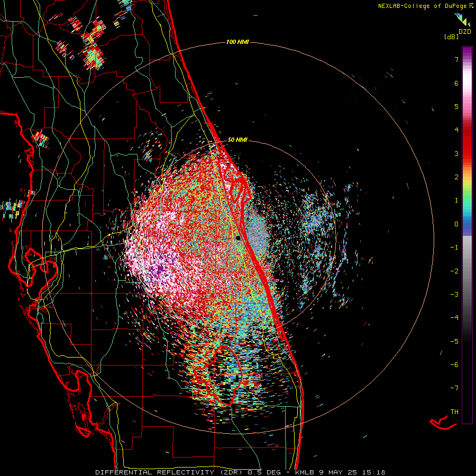Viewport: 476px width, 476px height.
Task: Pick the red segment of the color bar
Action: pos(467,146)
